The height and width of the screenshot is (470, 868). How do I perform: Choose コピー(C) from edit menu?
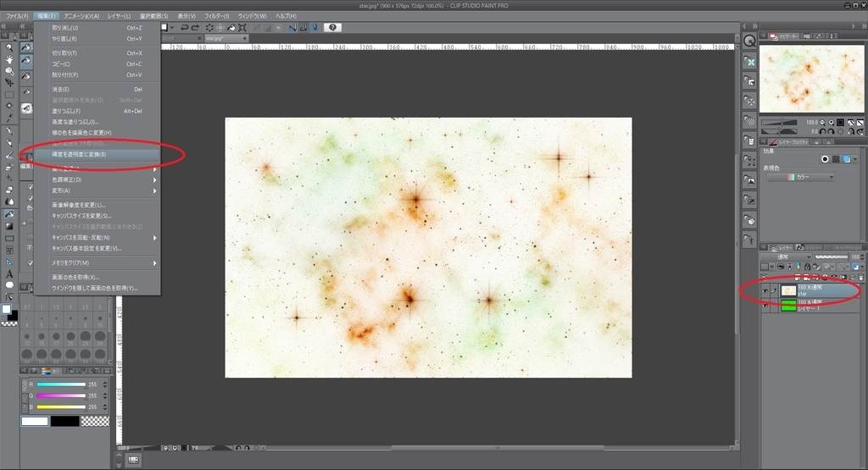click(x=97, y=64)
